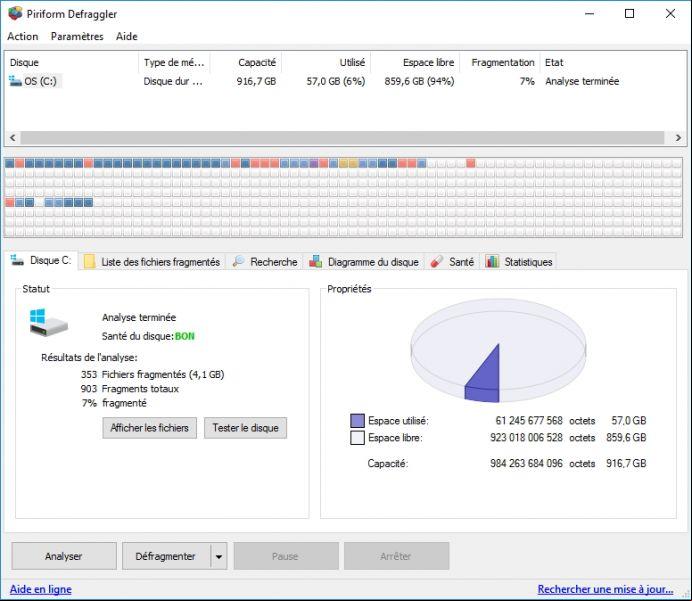This screenshot has height=601, width=692.
Task: Open the Statistiques tab
Action: (x=519, y=262)
